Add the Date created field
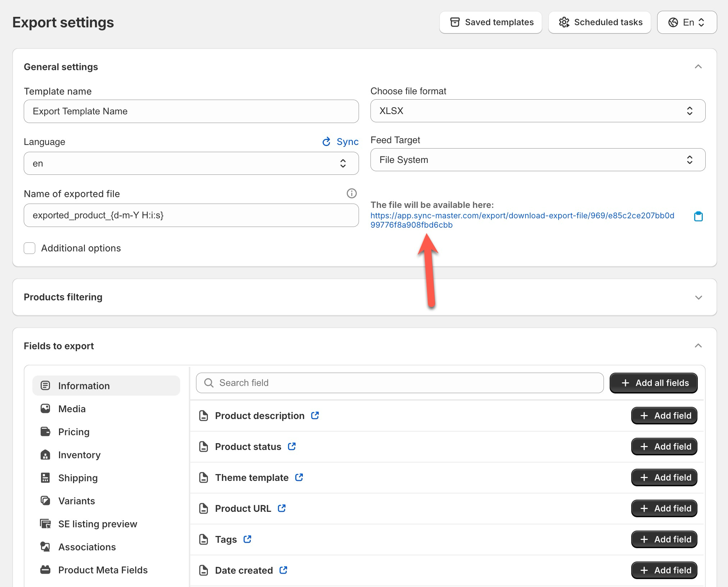 pyautogui.click(x=664, y=570)
